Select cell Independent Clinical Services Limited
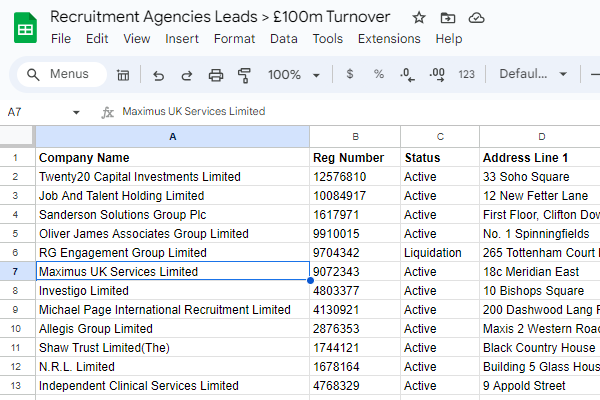This screenshot has width=600, height=400. [x=173, y=385]
